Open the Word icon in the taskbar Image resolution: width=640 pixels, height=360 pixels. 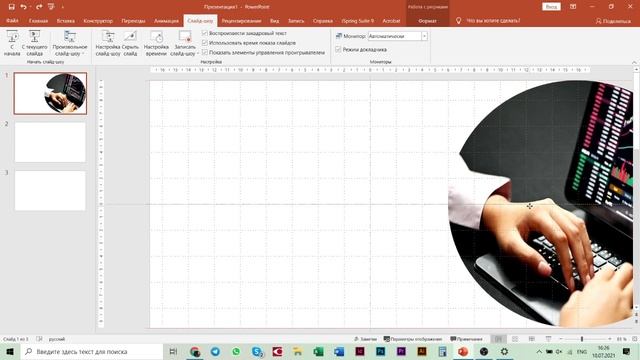(339, 351)
